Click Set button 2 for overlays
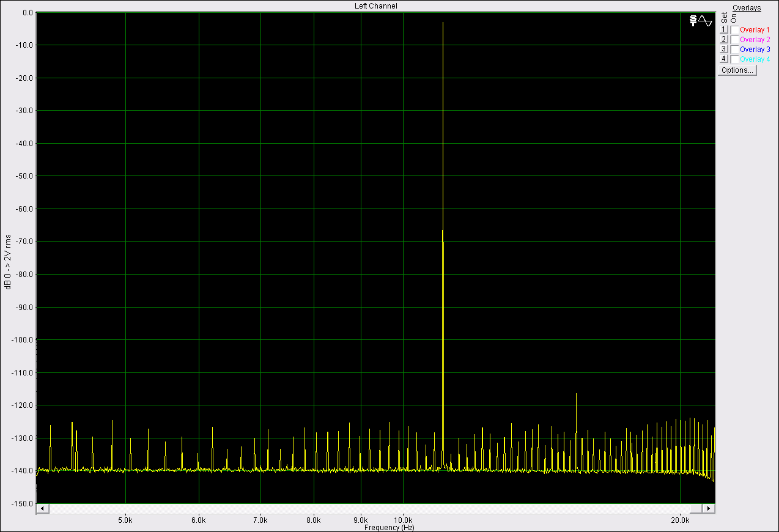 [723, 39]
